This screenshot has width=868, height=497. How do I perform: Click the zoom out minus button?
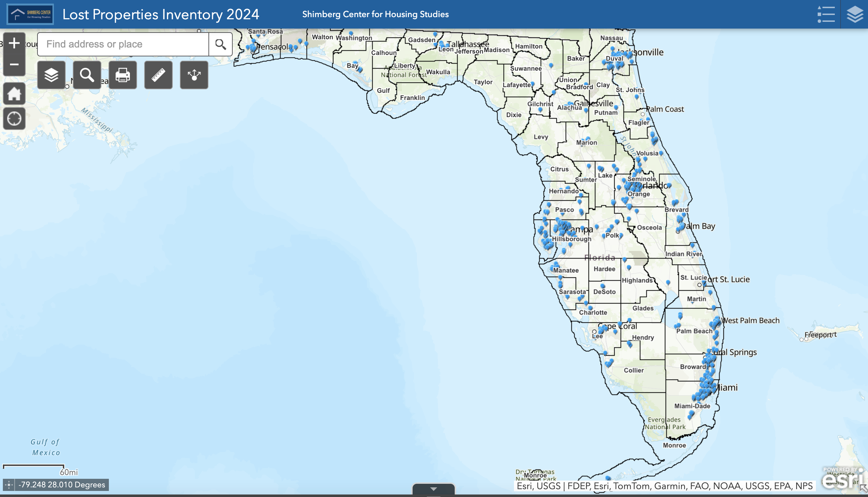click(x=14, y=65)
